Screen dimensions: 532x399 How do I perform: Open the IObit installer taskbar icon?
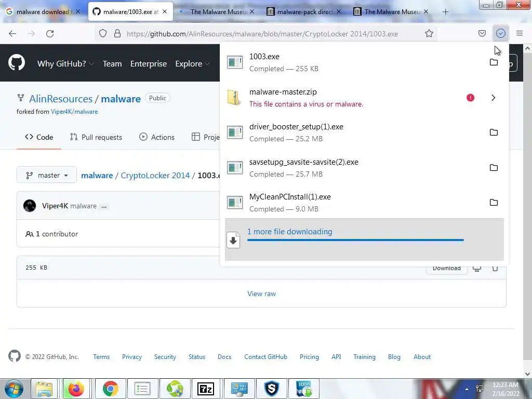[x=303, y=389]
